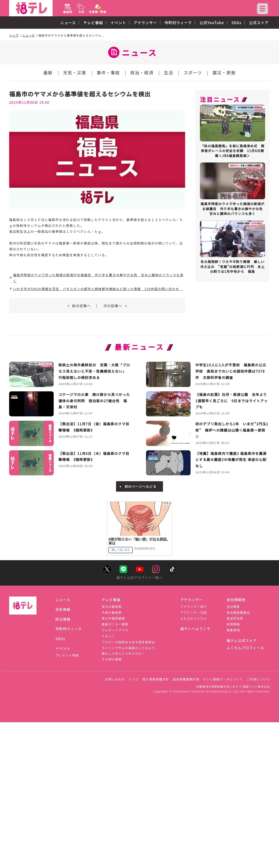Open the 11月7日（金）クマ目撃情報 headline

click(94, 427)
